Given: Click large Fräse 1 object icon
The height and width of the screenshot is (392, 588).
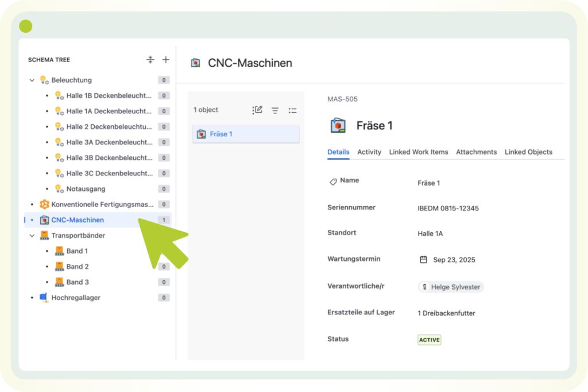Looking at the screenshot, I should point(338,125).
